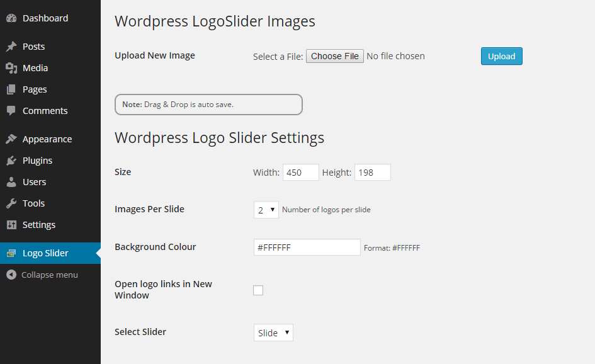Click the Background Colour hex field
This screenshot has height=364, width=595.
pyautogui.click(x=307, y=247)
